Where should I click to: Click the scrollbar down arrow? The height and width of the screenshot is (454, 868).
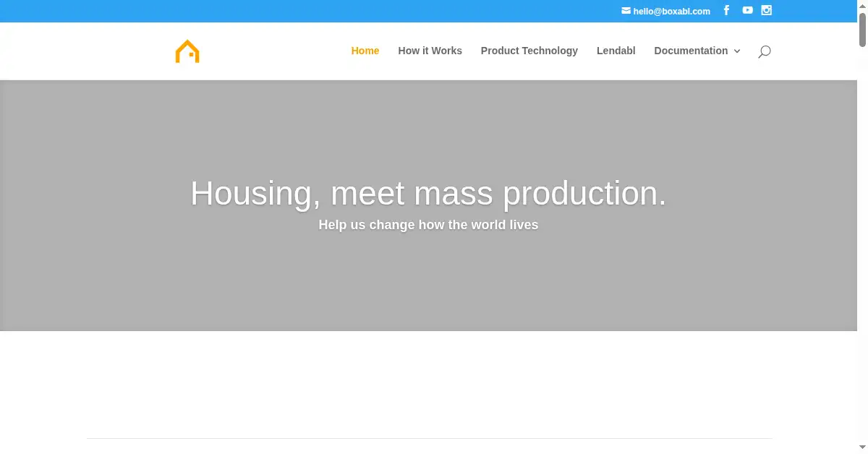862,448
